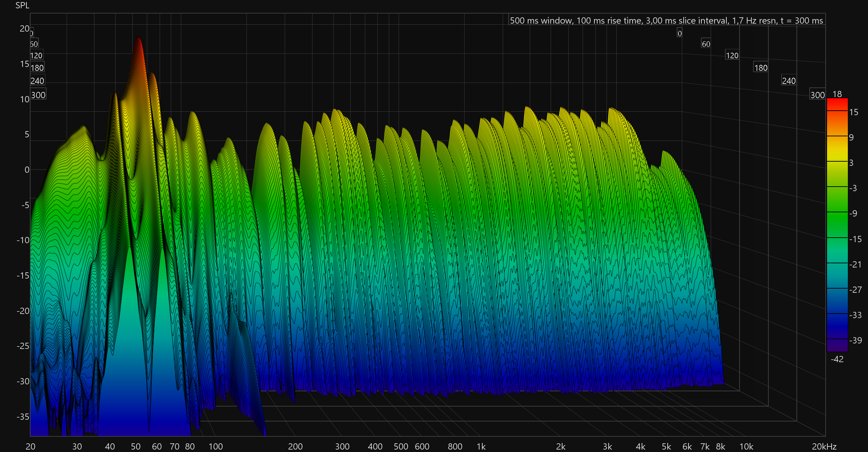This screenshot has height=452, width=868.
Task: Click the 18 maximum on color legend
Action: [x=837, y=94]
